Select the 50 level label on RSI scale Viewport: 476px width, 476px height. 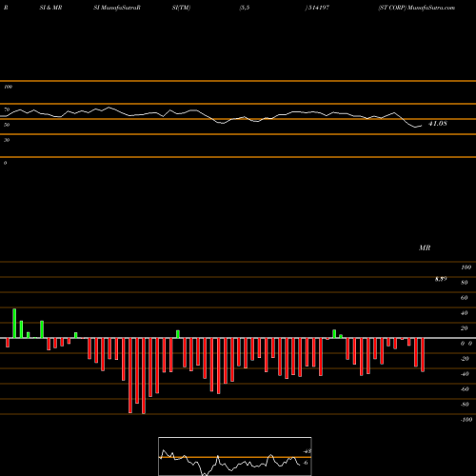(7, 125)
